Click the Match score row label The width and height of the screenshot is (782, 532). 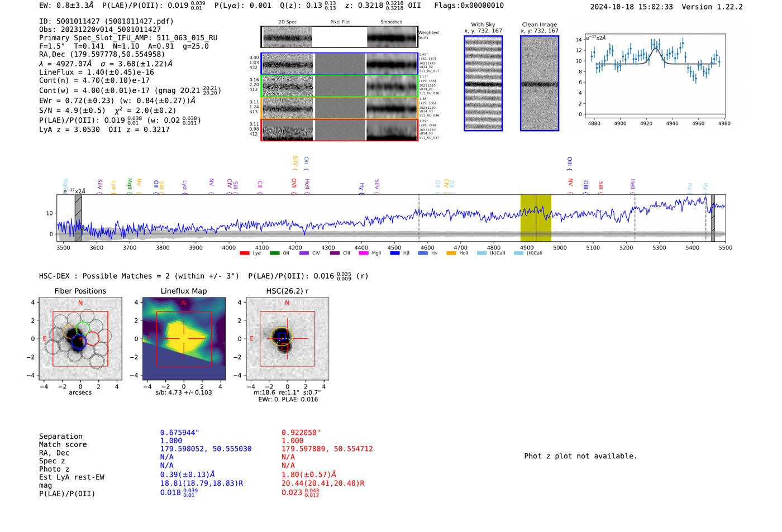point(63,445)
